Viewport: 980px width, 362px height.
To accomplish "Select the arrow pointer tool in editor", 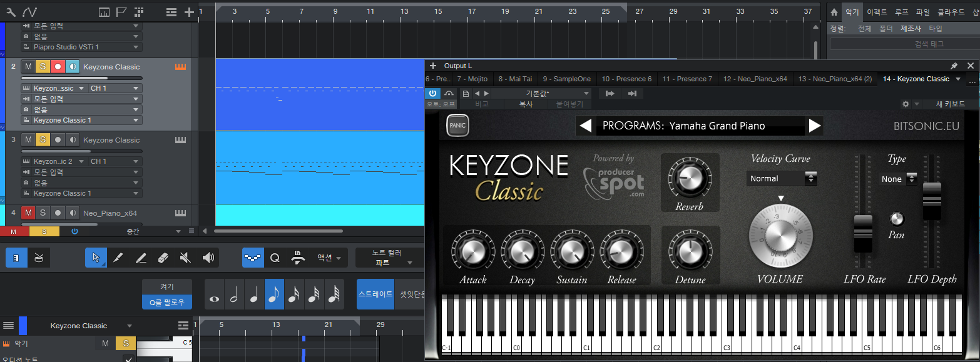I will pos(96,257).
